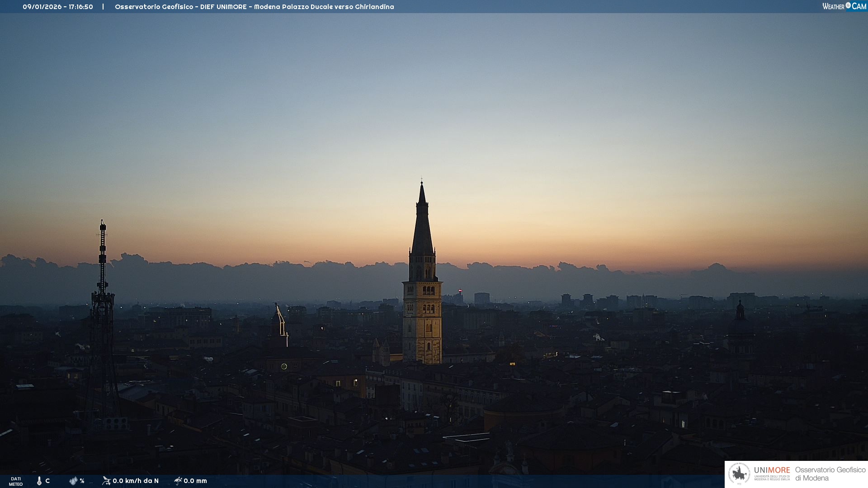Click the humidity water drops icon

(73, 481)
